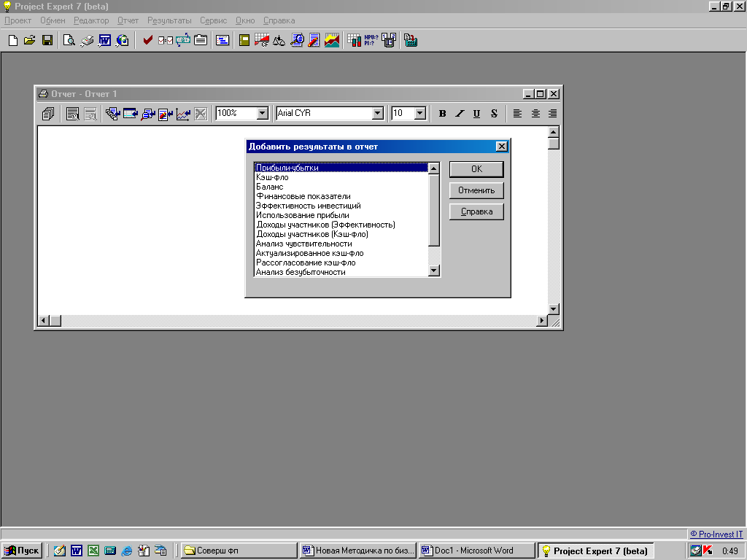Click the stacked tables insert icon in report toolbar
This screenshot has width=747, height=560.
click(x=113, y=114)
